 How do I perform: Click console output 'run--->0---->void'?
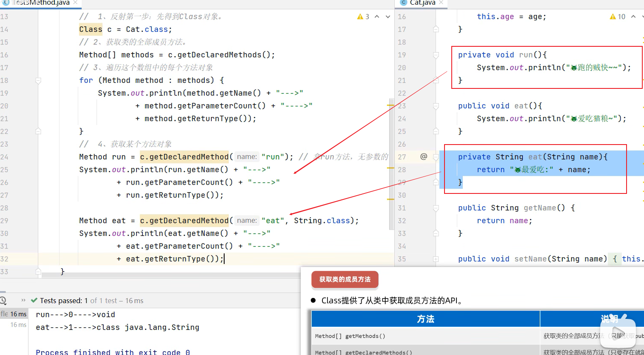pyautogui.click(x=75, y=315)
